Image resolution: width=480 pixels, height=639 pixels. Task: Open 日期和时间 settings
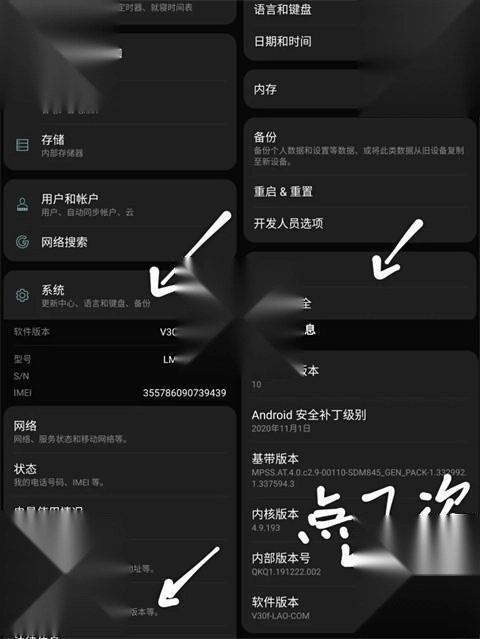tap(360, 42)
